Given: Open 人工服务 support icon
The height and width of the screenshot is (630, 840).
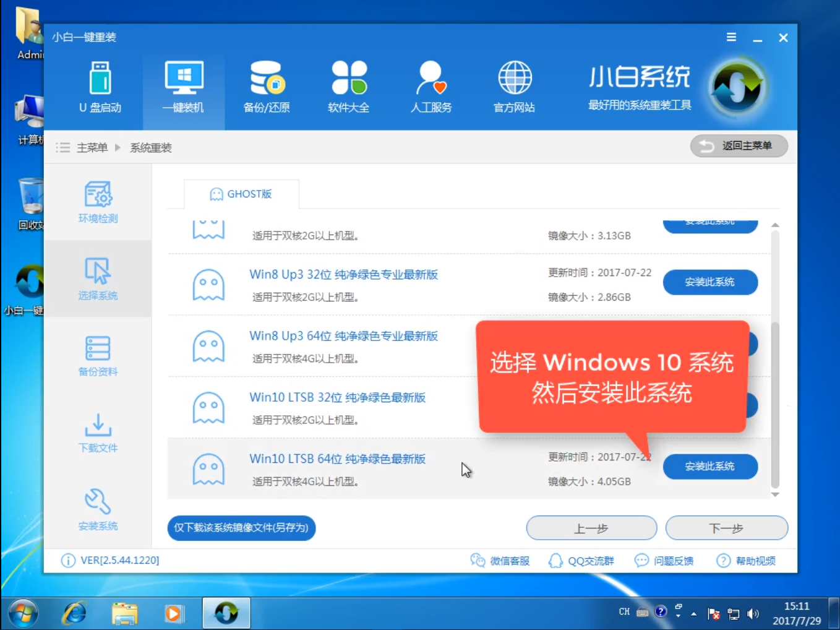Looking at the screenshot, I should (431, 87).
